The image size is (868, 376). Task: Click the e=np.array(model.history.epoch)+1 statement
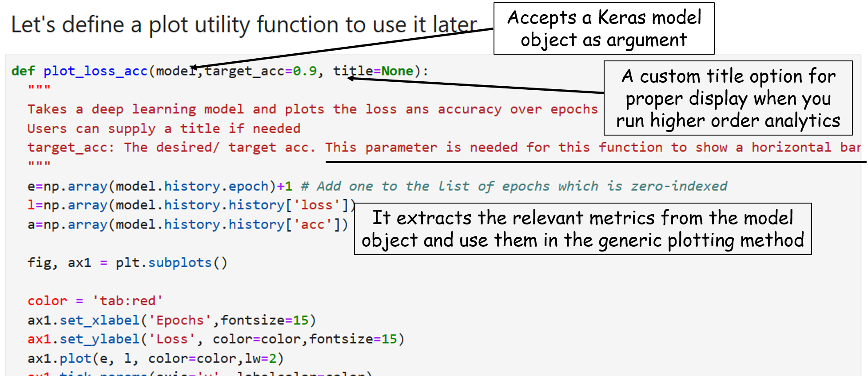(x=160, y=186)
